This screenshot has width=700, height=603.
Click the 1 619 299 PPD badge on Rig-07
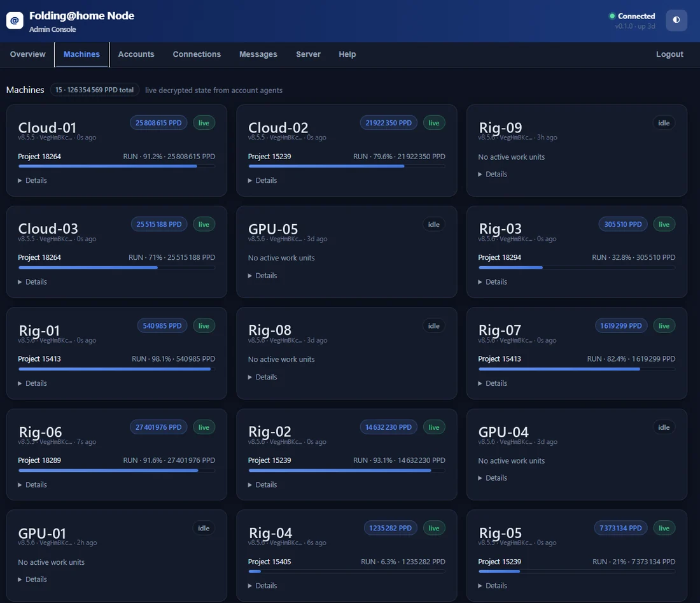(620, 325)
